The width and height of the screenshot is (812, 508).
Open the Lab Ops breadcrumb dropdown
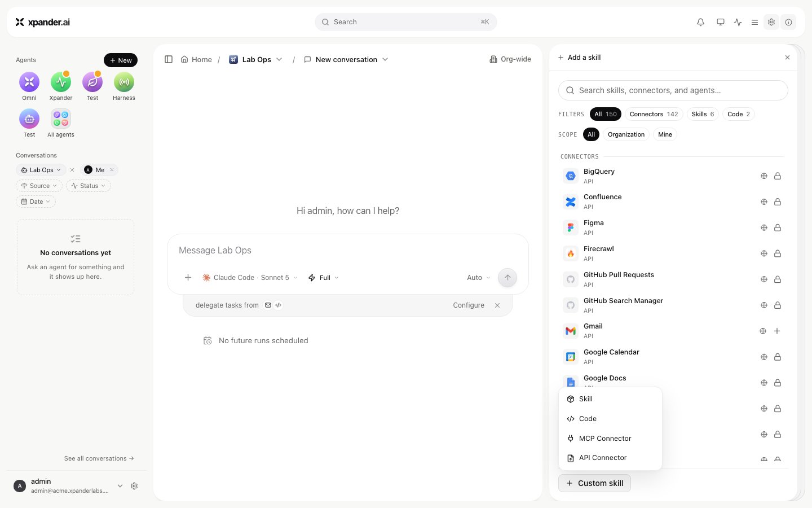coord(279,59)
